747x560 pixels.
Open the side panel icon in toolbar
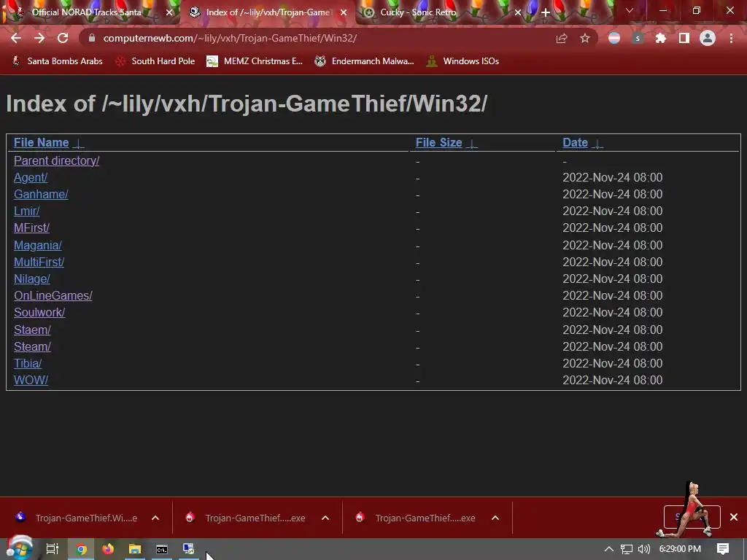tap(684, 38)
